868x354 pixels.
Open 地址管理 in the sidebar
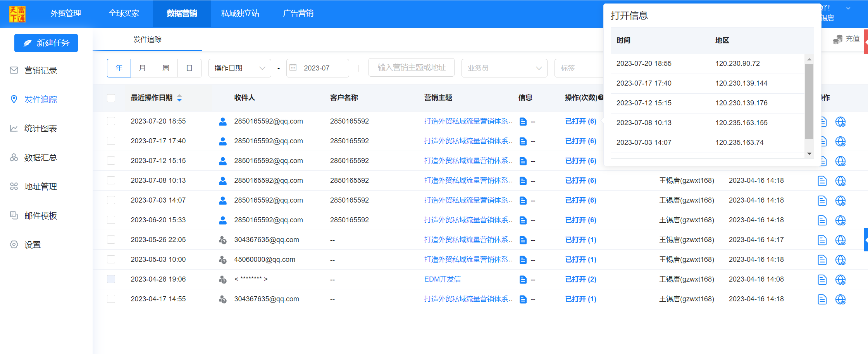click(34, 187)
